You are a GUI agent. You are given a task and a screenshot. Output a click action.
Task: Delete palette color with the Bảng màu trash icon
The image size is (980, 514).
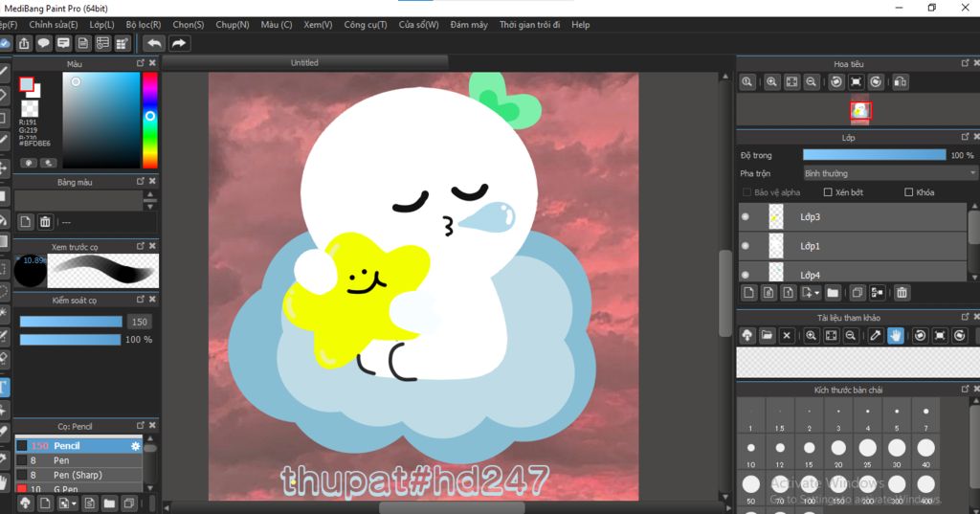[x=45, y=222]
